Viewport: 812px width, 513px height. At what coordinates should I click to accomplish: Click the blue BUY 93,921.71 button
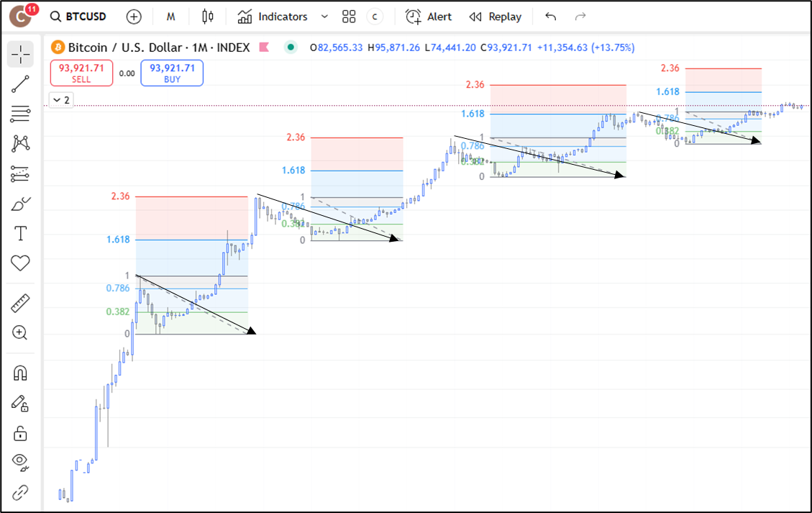pos(172,73)
